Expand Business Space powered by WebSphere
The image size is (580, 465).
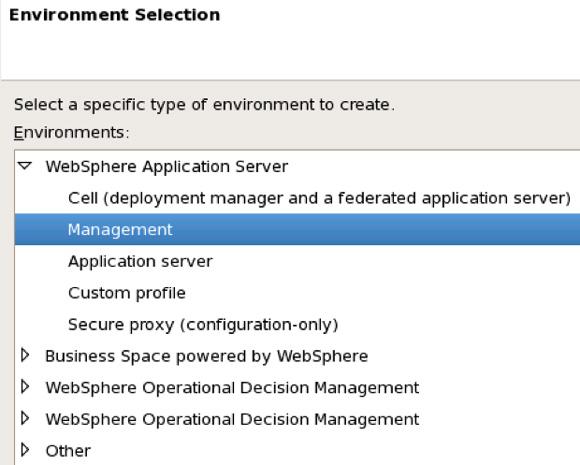(25, 355)
